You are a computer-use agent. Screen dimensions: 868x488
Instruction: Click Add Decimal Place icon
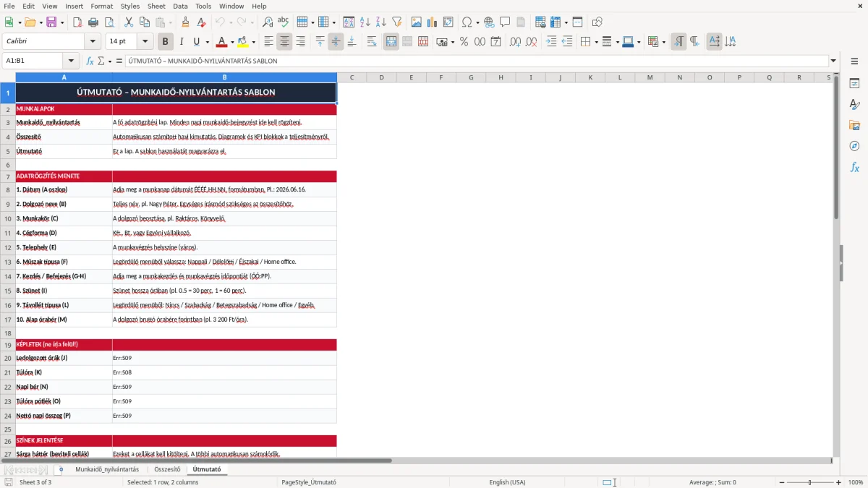pos(516,42)
